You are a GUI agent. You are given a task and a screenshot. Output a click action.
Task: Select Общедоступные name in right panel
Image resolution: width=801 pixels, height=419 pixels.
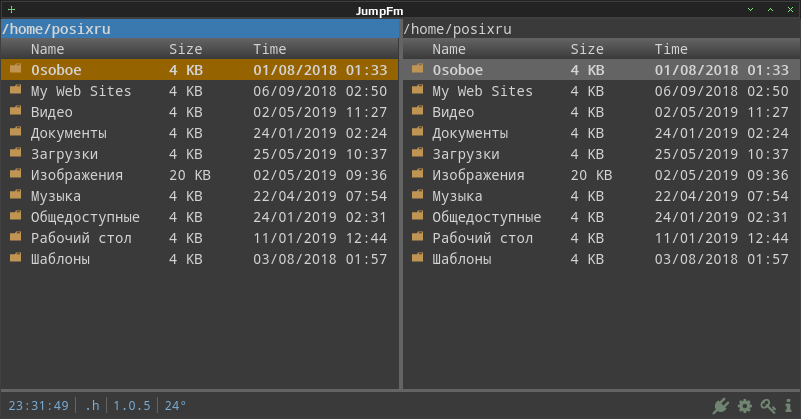pyautogui.click(x=487, y=217)
